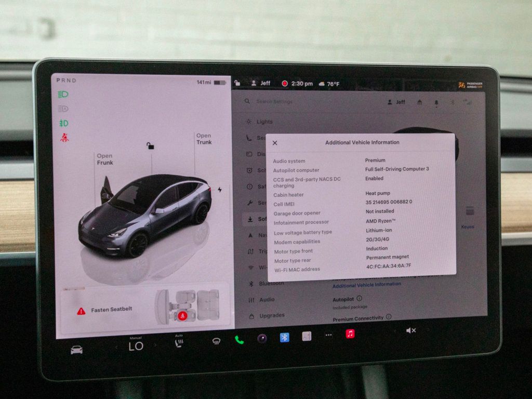Toggle the Auto seat heater
The width and height of the screenshot is (532, 399).
point(179,341)
